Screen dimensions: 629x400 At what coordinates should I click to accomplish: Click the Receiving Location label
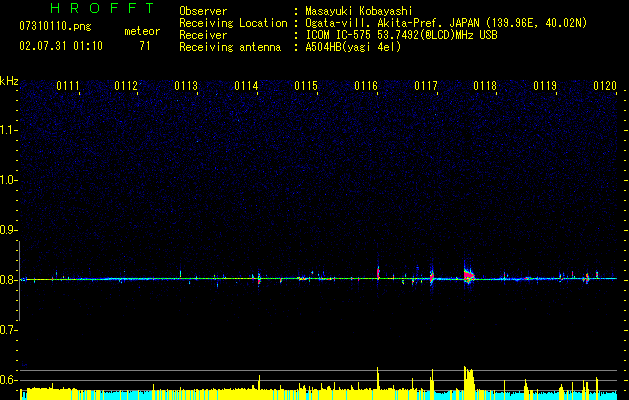point(233,23)
